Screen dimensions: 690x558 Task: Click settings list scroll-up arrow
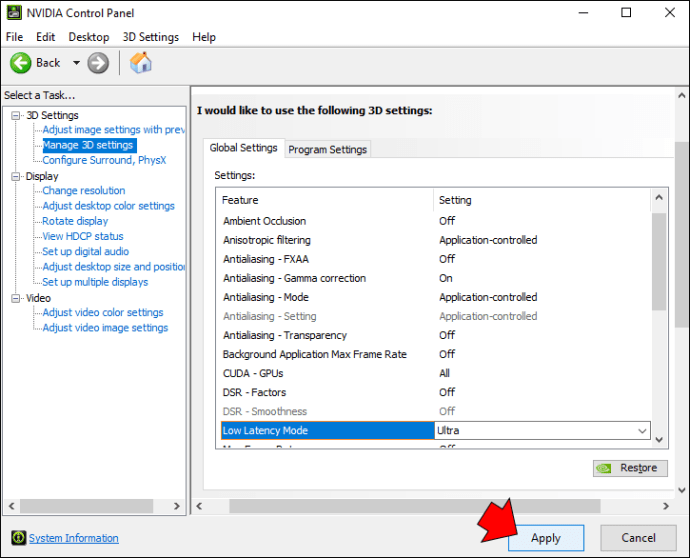click(659, 198)
